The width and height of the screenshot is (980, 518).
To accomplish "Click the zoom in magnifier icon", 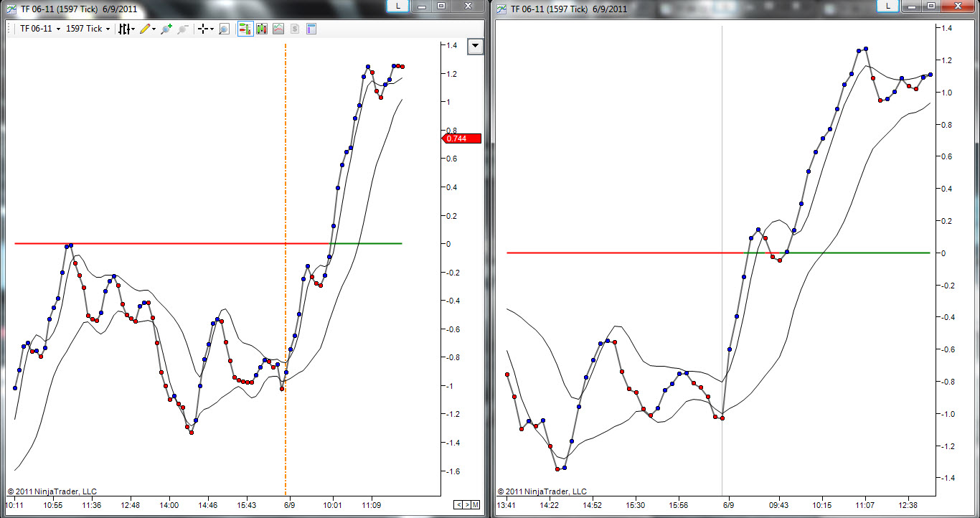I will (x=166, y=29).
